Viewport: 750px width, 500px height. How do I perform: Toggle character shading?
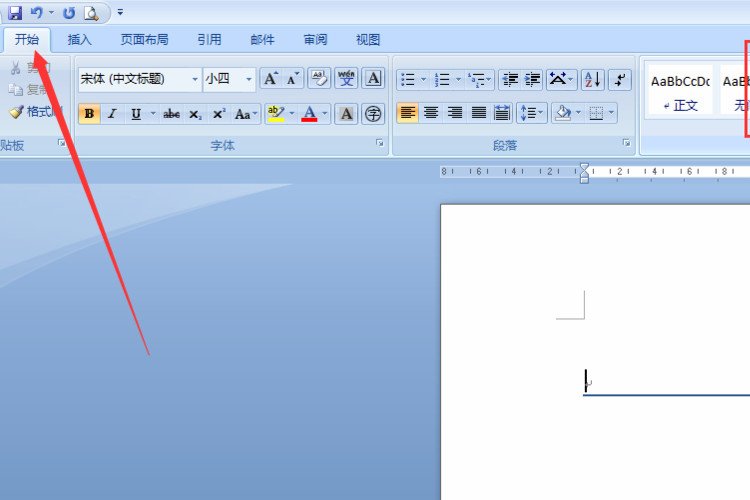click(x=346, y=114)
